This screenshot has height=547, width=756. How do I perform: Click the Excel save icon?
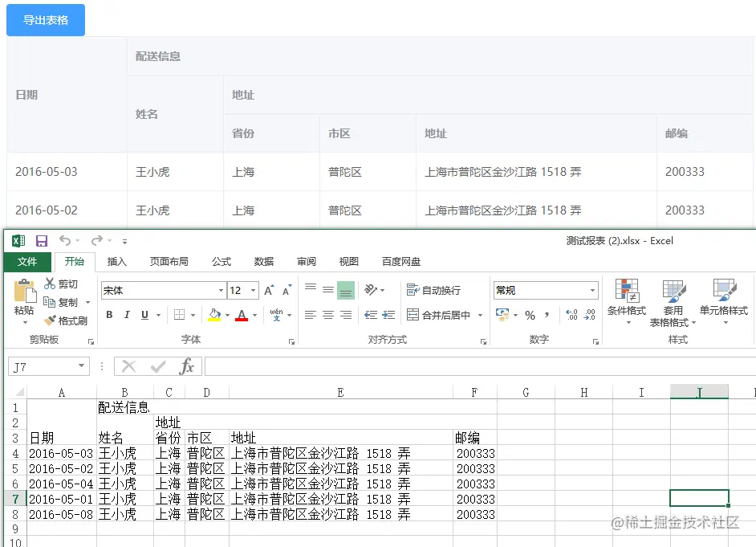42,241
